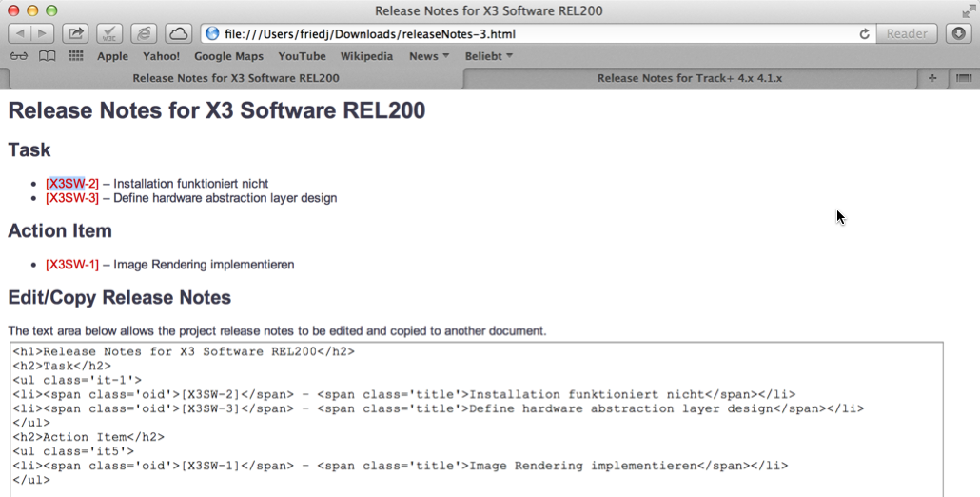Click the <h2>Task</h2> code line
980x497 pixels.
tap(62, 366)
